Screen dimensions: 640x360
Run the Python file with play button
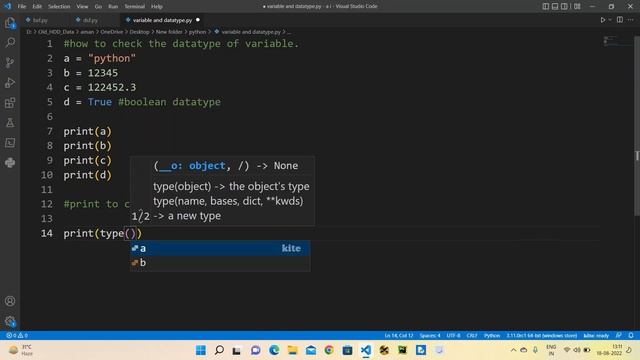[602, 20]
